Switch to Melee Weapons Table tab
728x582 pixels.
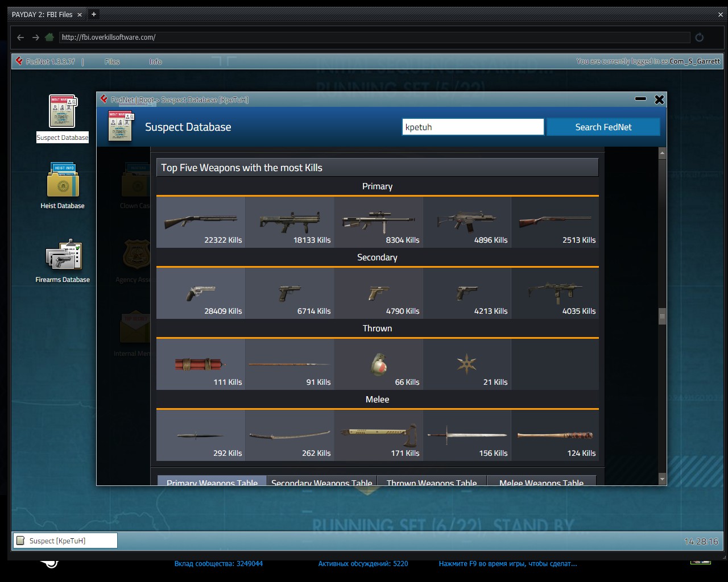point(541,481)
